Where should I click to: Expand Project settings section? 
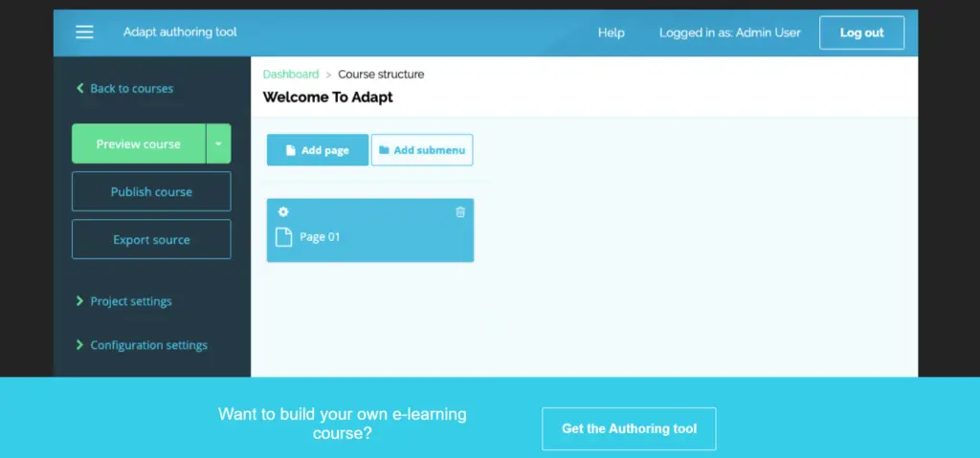point(131,301)
